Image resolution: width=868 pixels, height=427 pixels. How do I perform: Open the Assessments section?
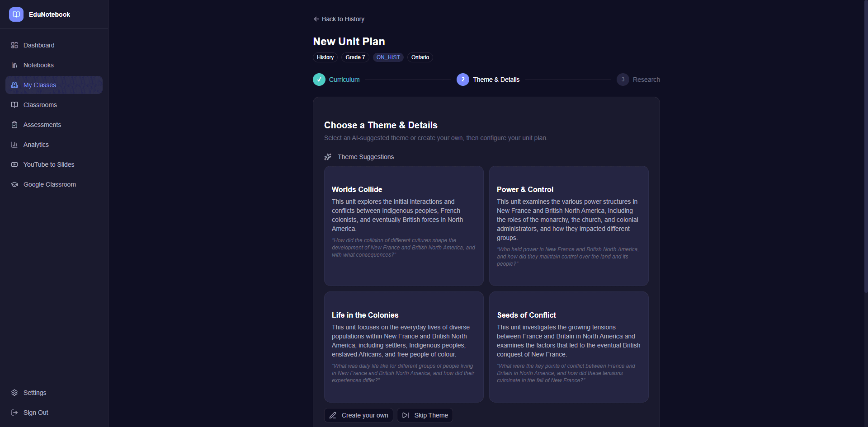tap(42, 125)
